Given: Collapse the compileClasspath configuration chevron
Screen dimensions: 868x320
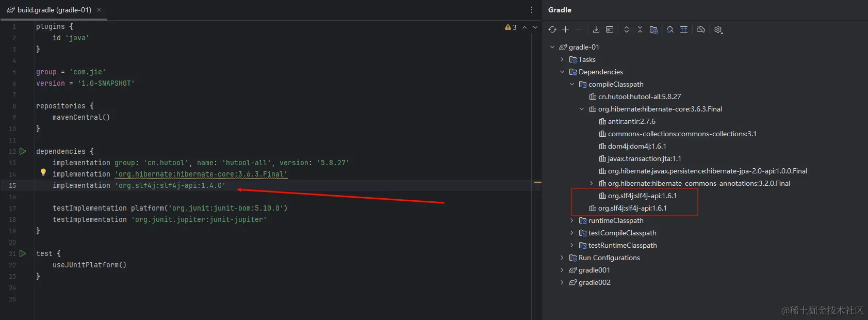Looking at the screenshot, I should [x=572, y=84].
